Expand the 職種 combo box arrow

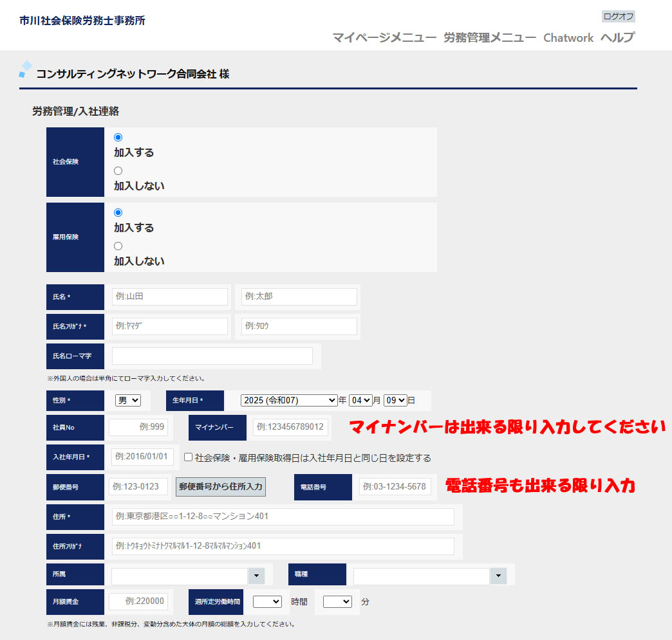coord(498,576)
